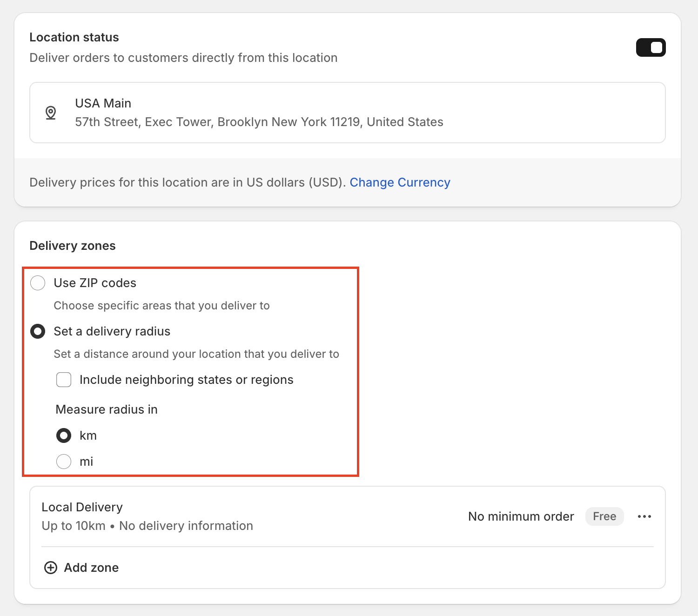Choose mi as the radius unit
The height and width of the screenshot is (616, 698).
pos(64,462)
